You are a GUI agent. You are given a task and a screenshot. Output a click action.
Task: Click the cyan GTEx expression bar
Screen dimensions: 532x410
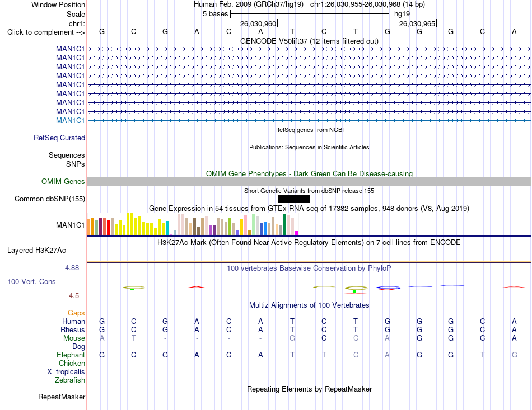pos(167,228)
